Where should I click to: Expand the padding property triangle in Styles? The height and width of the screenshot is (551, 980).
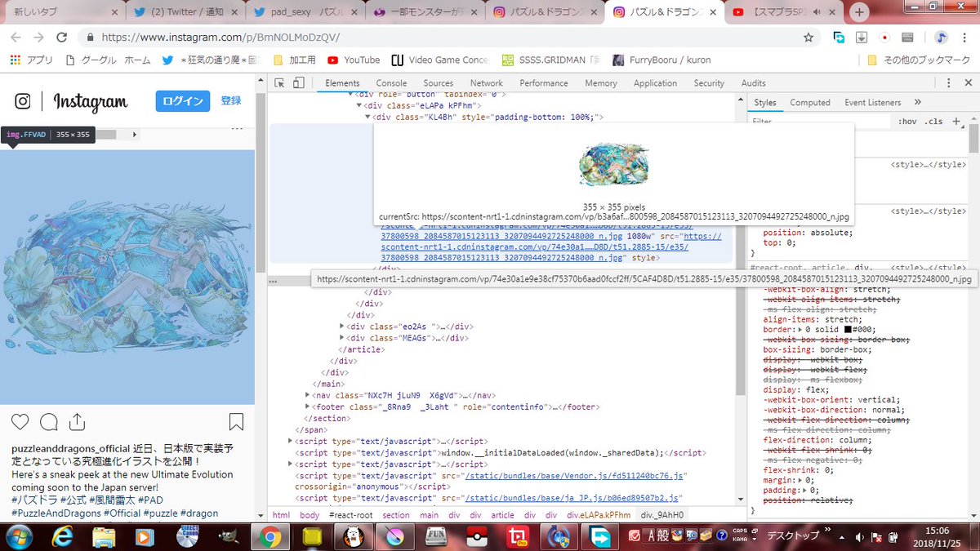point(806,490)
